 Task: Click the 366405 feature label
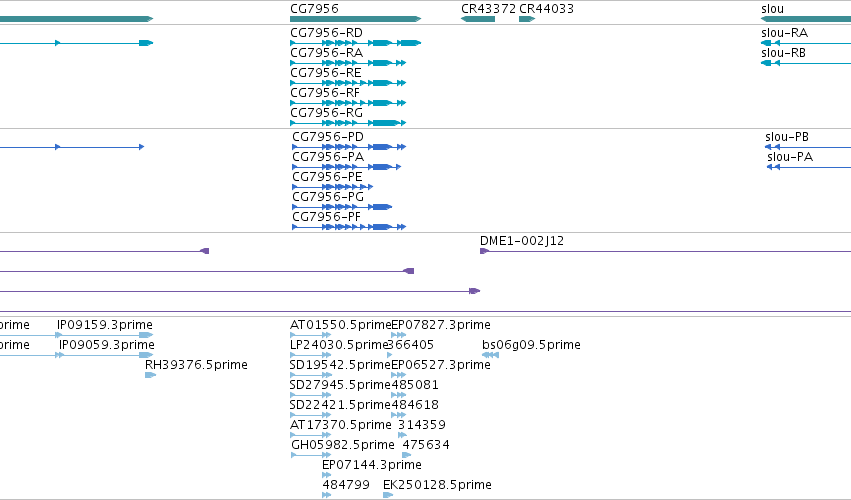pyautogui.click(x=411, y=345)
